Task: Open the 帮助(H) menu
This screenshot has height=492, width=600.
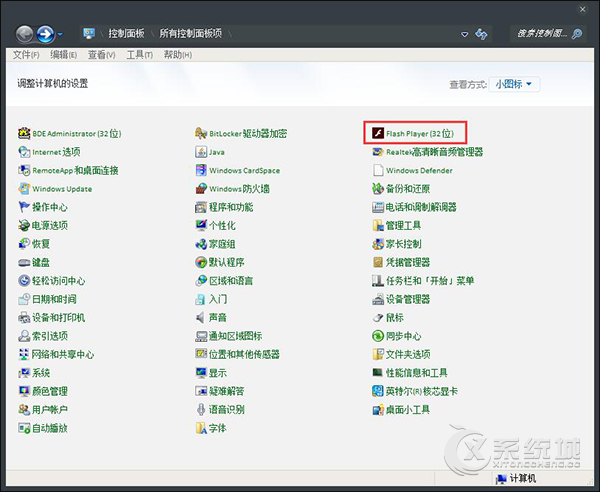Action: 178,55
